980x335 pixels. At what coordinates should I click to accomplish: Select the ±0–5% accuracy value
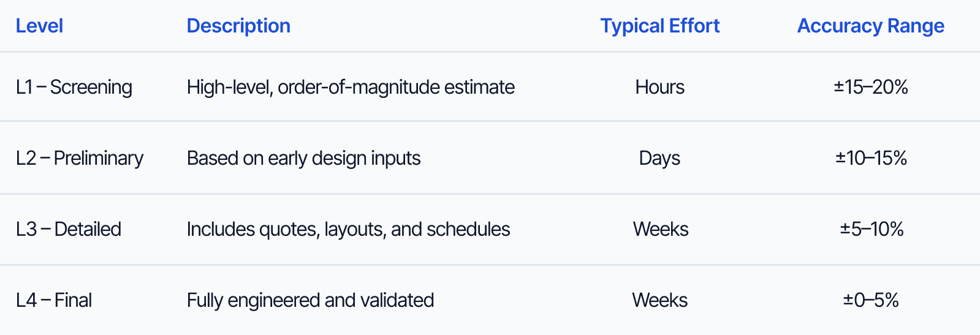tap(871, 300)
